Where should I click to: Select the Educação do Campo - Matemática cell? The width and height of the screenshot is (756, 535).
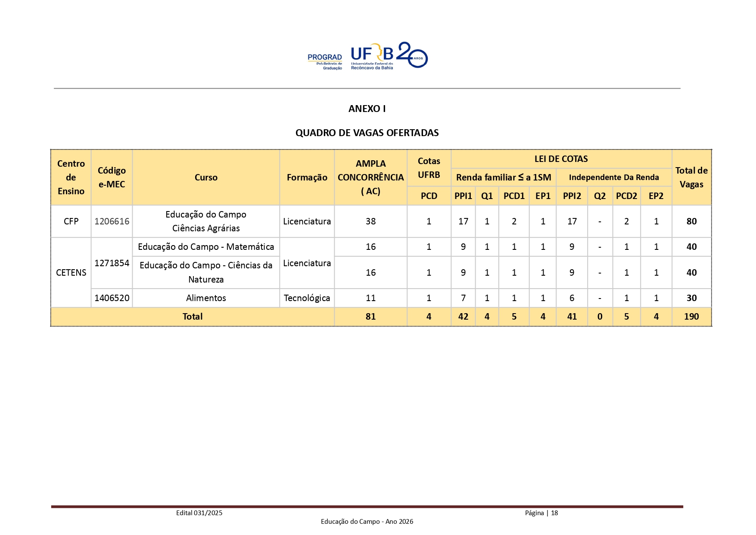pyautogui.click(x=206, y=247)
